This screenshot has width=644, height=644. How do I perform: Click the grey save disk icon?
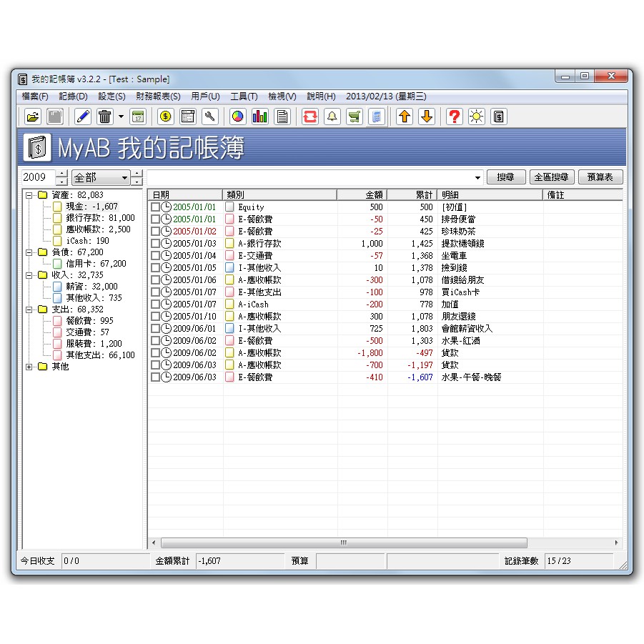(x=55, y=117)
